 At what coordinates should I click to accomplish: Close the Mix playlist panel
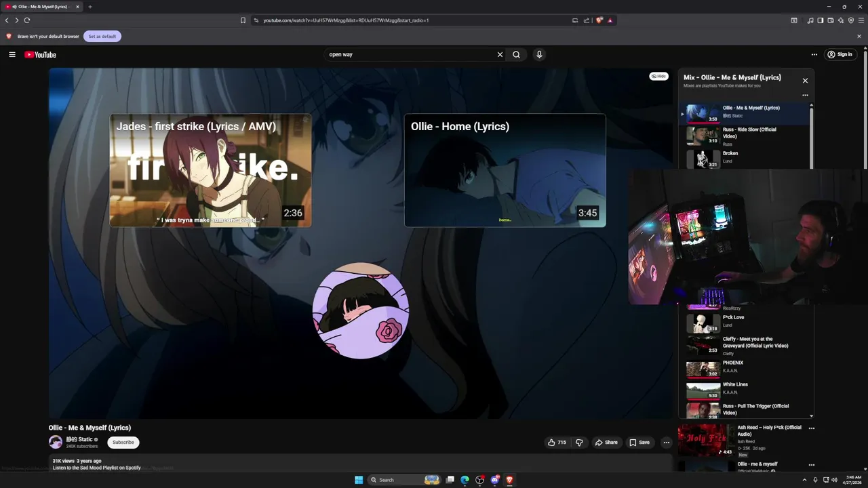pos(805,81)
